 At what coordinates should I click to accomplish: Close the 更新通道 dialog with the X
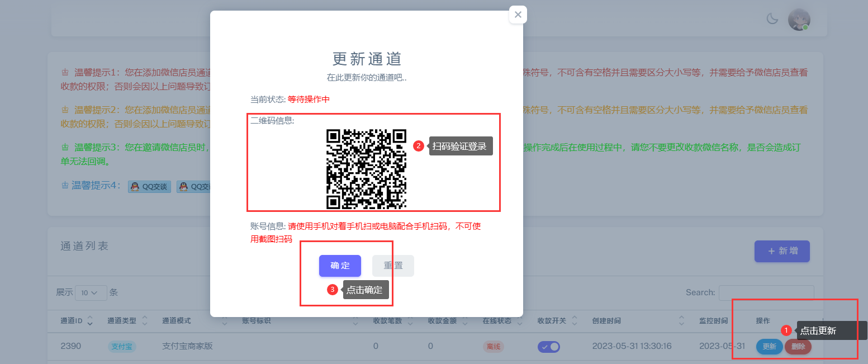click(518, 15)
